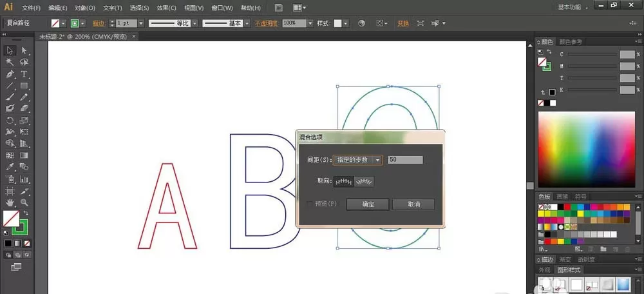Enable the 预览 preview checkbox
Screen dimensions: 644x294
tap(310, 204)
